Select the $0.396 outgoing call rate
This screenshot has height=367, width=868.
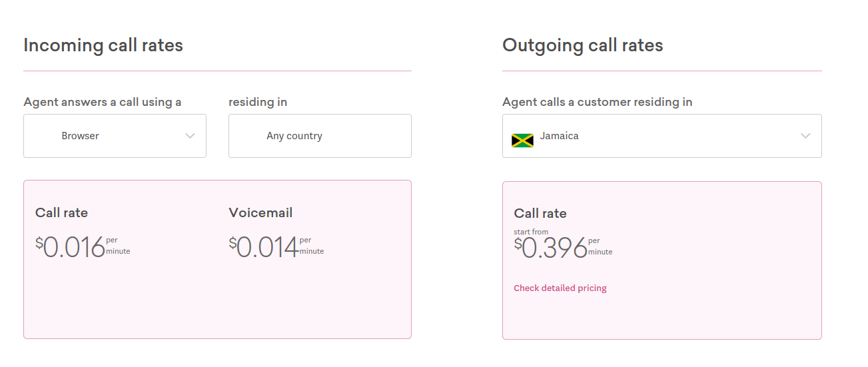[x=551, y=248]
